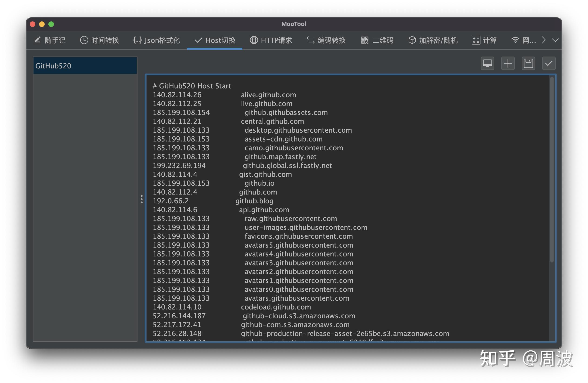The width and height of the screenshot is (588, 383).
Task: Click inside the hosts text editor
Action: 346,198
